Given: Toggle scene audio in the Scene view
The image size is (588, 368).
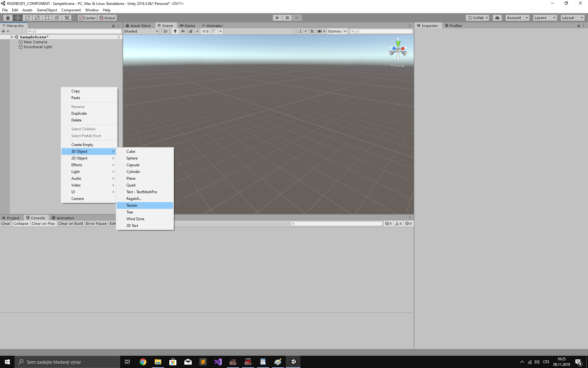Looking at the screenshot, I should tap(183, 31).
